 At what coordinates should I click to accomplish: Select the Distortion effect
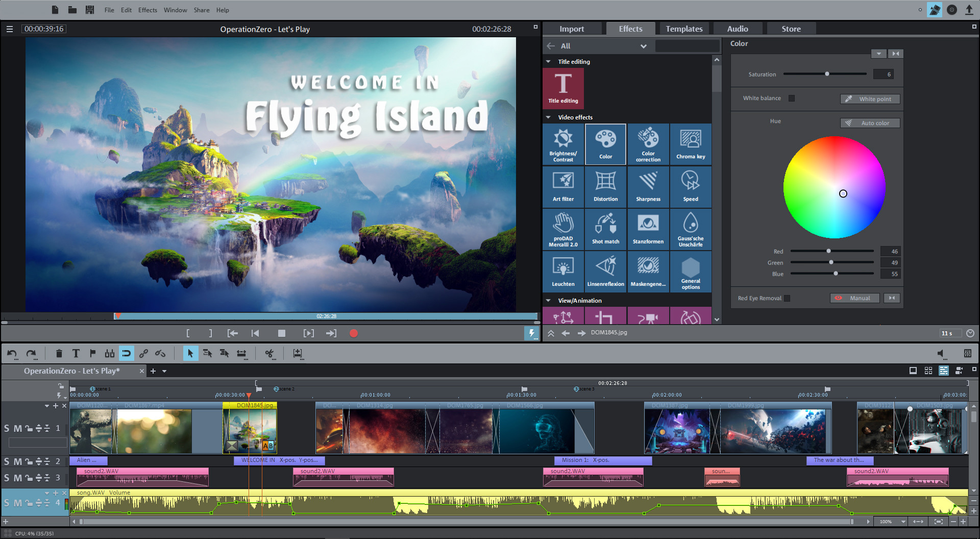(605, 187)
